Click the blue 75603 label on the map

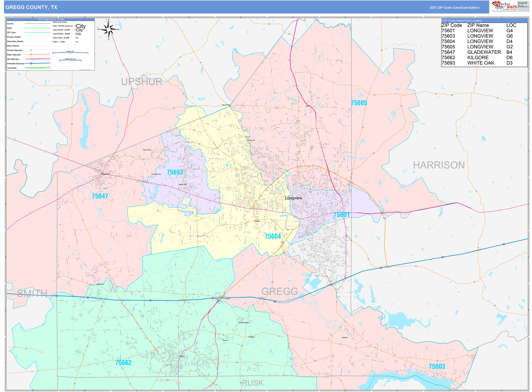click(437, 366)
